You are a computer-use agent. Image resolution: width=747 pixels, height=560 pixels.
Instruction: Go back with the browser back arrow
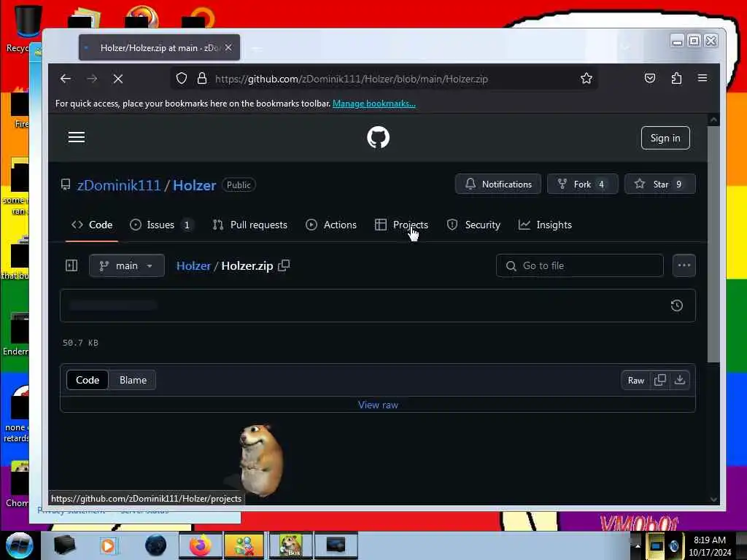coord(66,79)
